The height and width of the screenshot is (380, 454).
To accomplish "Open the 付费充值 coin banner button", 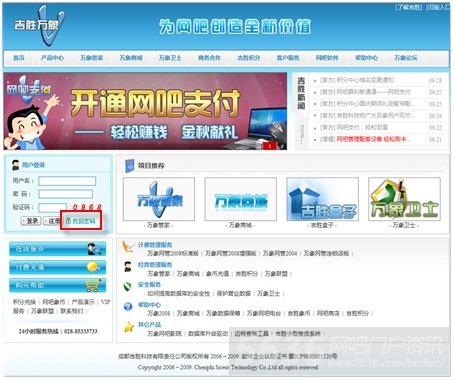I will [58, 267].
